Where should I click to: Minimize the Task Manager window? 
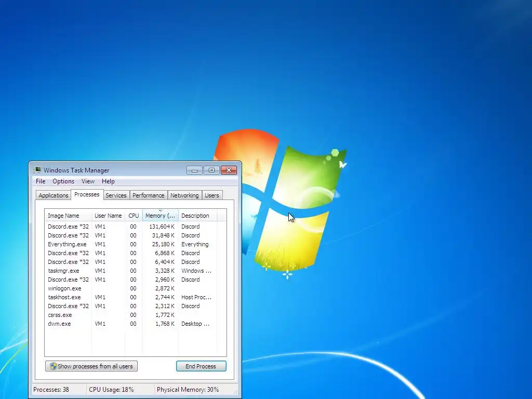coord(194,170)
